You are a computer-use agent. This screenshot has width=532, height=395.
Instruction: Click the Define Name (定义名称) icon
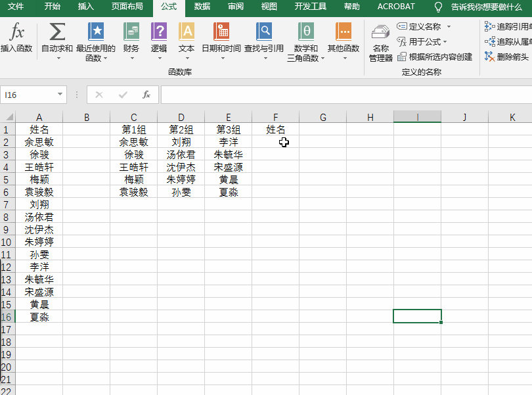[x=402, y=26]
